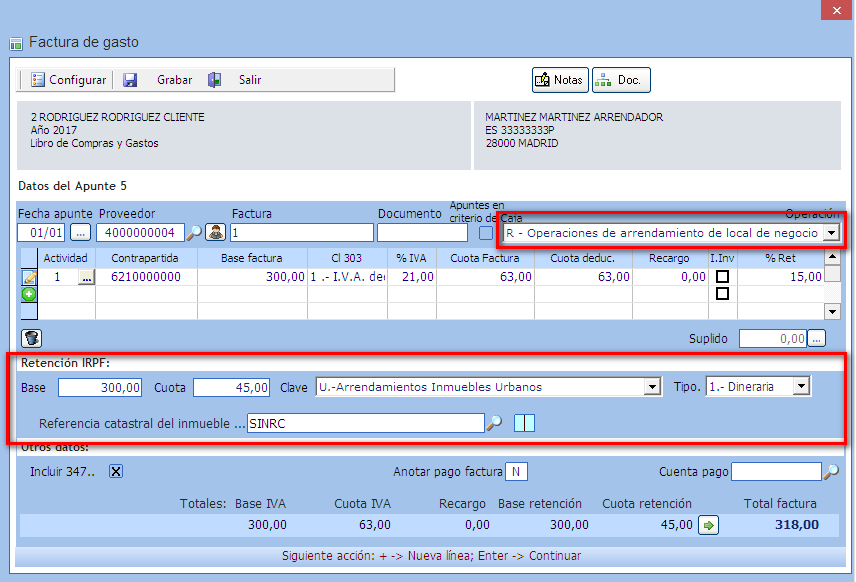Image resolution: width=856 pixels, height=582 pixels.
Task: Click the Documento input field
Action: click(x=423, y=233)
